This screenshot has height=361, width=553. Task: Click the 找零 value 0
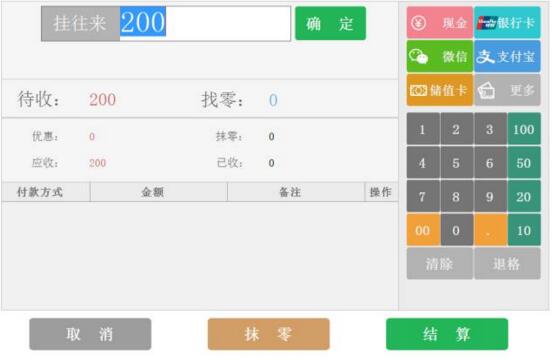click(x=273, y=100)
